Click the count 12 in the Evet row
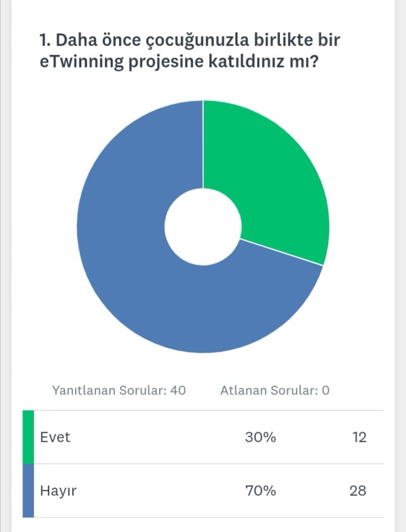Image resolution: width=406 pixels, height=532 pixels. tap(358, 437)
